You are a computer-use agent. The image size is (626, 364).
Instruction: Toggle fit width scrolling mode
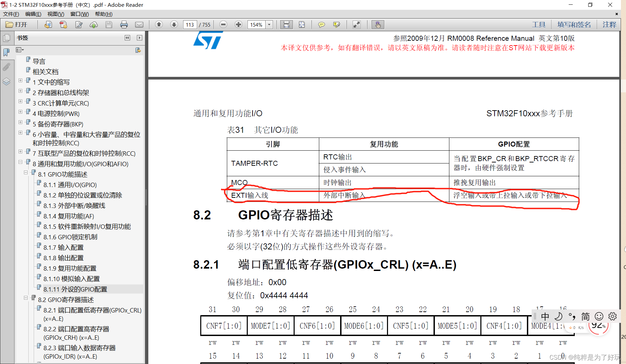[287, 25]
